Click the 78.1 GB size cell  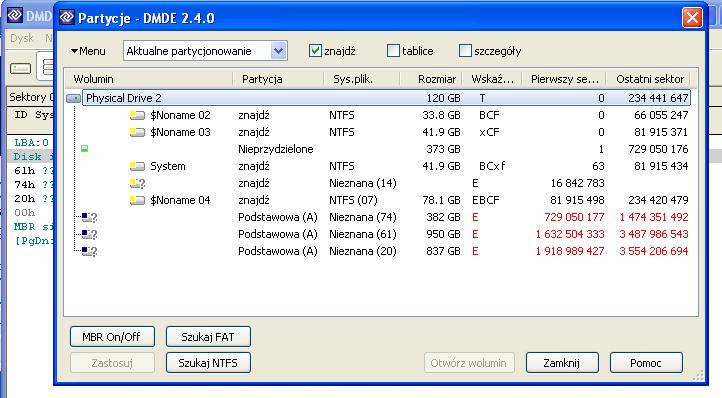click(x=441, y=200)
